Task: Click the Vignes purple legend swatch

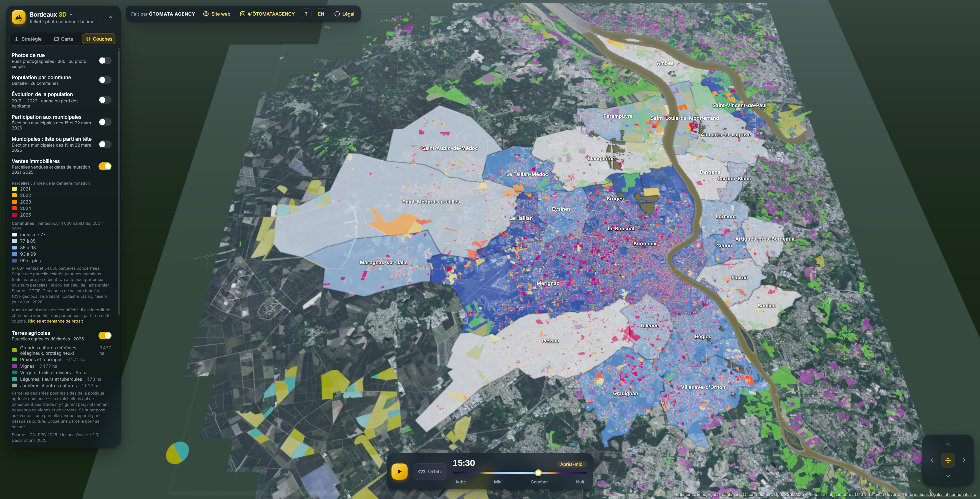Action: [x=15, y=366]
